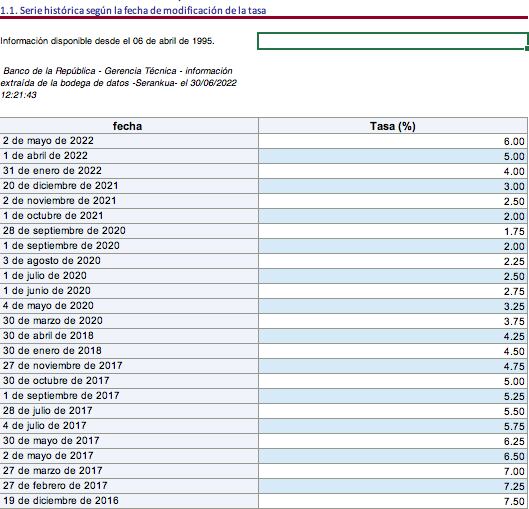Click the 2.25 rate value
This screenshot has width=529, height=509.
(x=514, y=262)
